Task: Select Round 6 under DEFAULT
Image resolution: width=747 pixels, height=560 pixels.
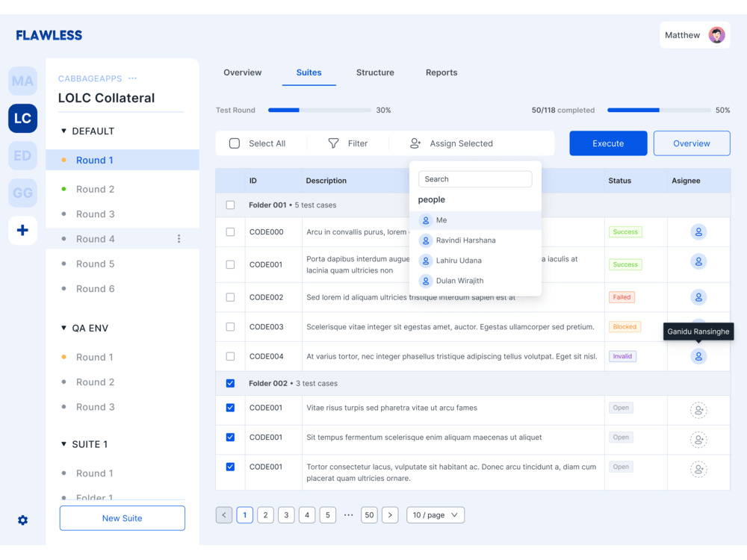Action: tap(95, 288)
